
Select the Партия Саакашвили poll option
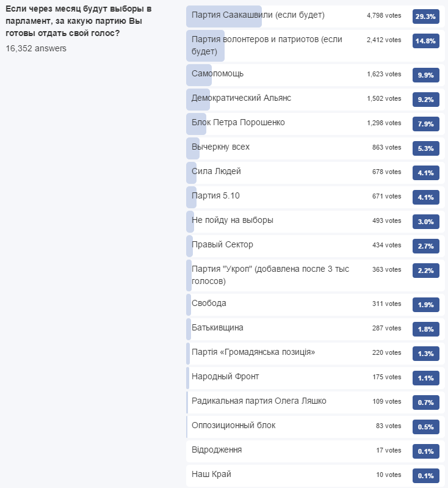click(316, 16)
